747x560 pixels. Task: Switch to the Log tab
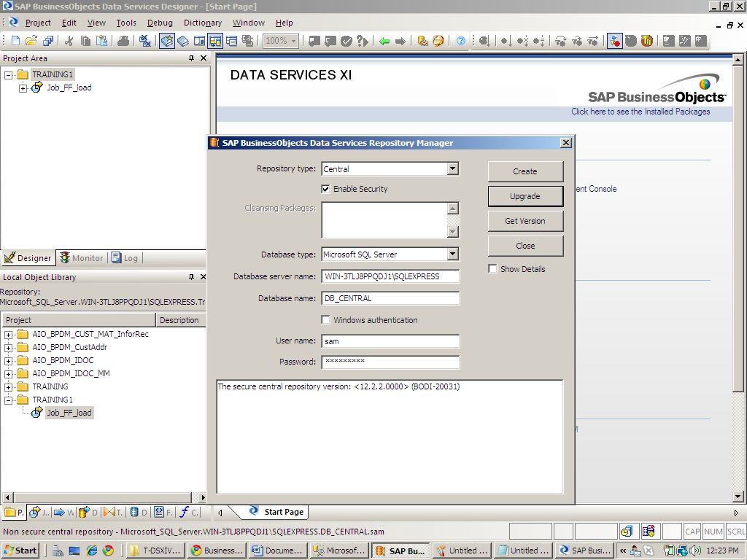point(125,258)
